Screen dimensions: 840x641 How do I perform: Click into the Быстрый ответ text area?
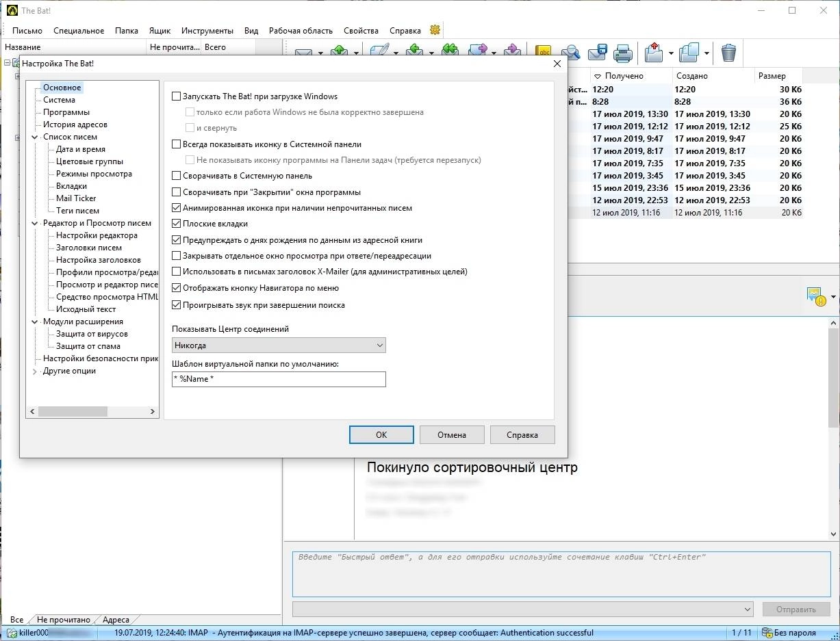click(561, 573)
